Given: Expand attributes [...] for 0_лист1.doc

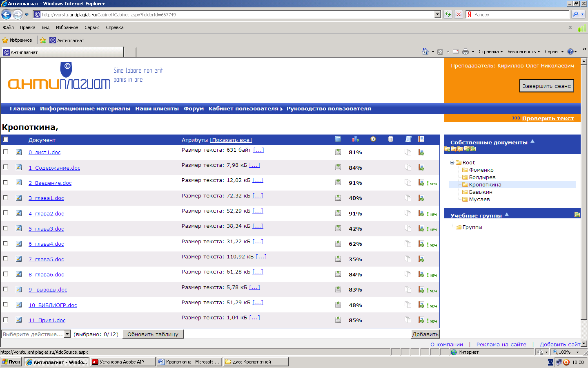Looking at the screenshot, I should coord(258,150).
